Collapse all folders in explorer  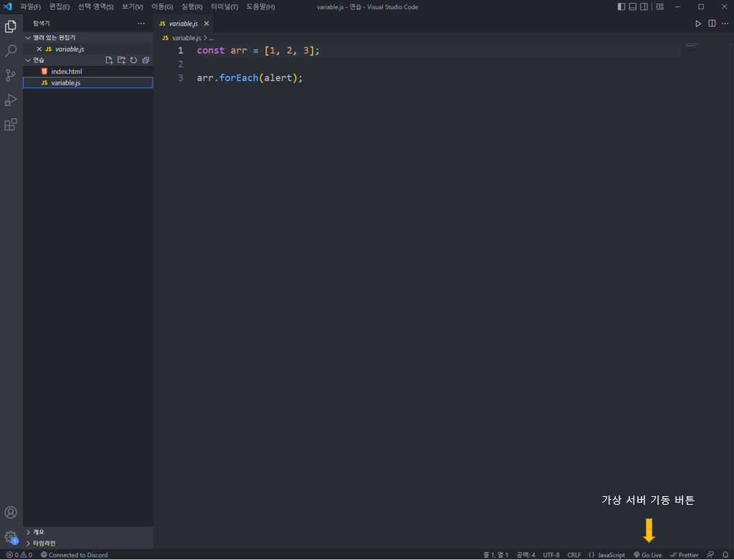146,60
